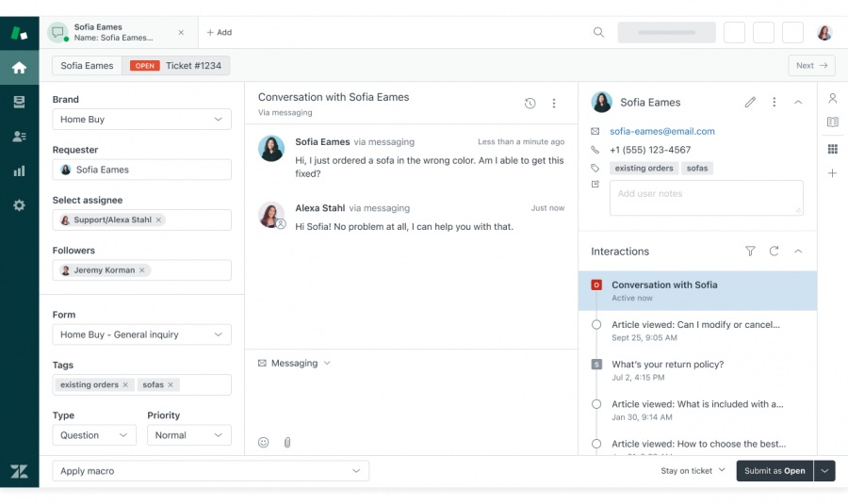Open the Customers icon in sidebar
Image resolution: width=848 pixels, height=504 pixels.
[19, 137]
